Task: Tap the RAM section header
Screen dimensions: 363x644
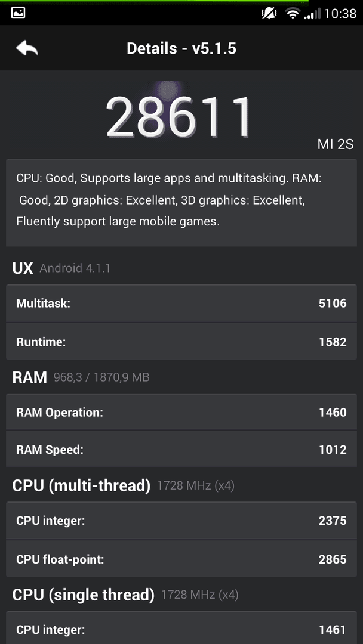Action: pyautogui.click(x=81, y=377)
